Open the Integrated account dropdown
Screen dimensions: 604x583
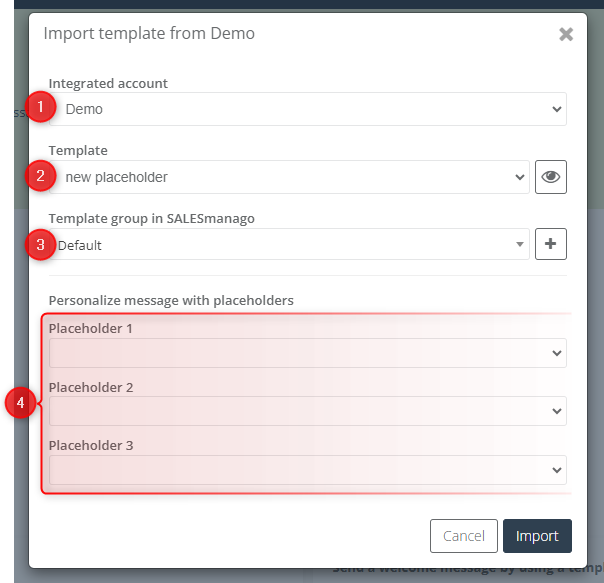308,109
